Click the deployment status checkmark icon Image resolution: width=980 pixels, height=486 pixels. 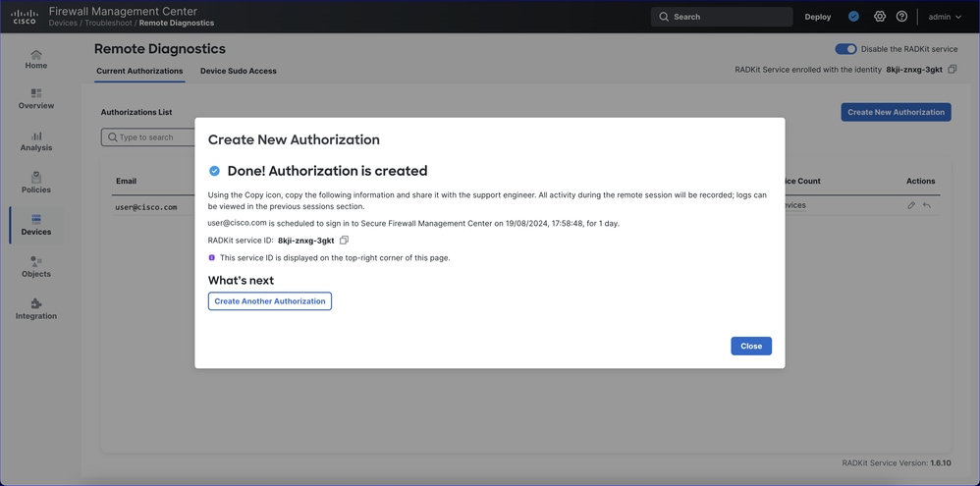(x=853, y=17)
